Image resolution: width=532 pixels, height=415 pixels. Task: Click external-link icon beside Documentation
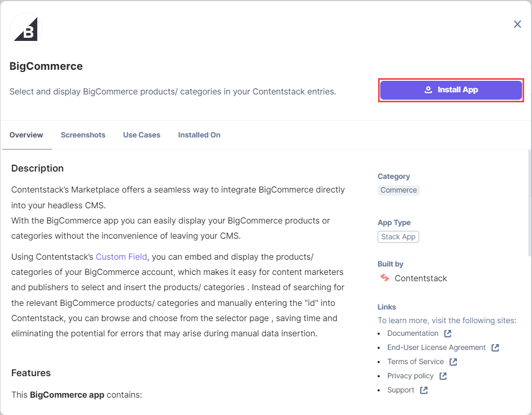point(448,334)
